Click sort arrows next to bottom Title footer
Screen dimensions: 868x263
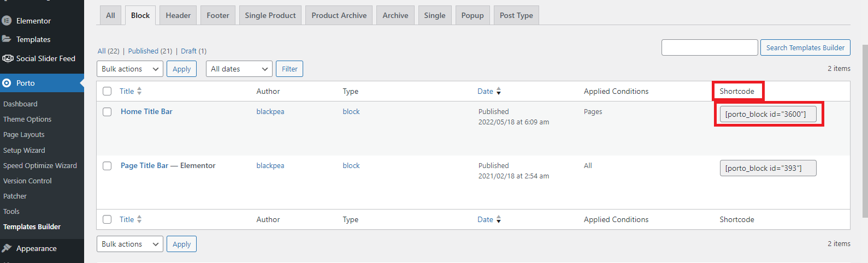click(139, 219)
